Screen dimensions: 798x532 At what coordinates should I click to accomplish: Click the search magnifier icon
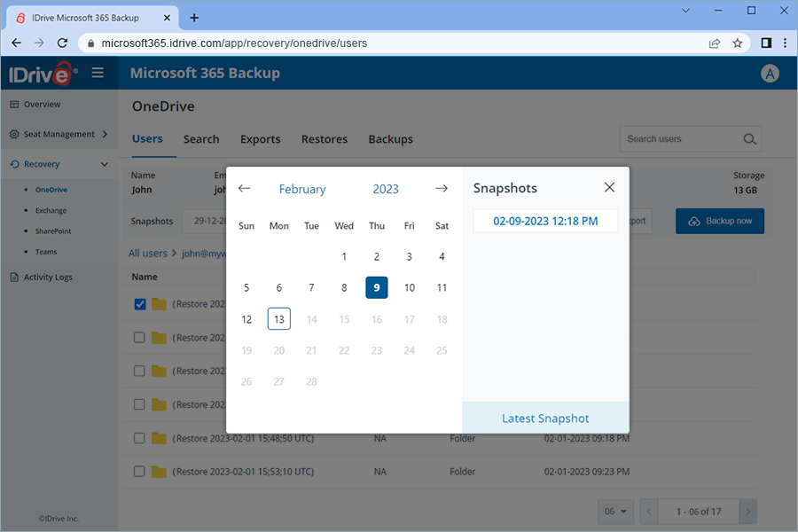click(x=749, y=139)
